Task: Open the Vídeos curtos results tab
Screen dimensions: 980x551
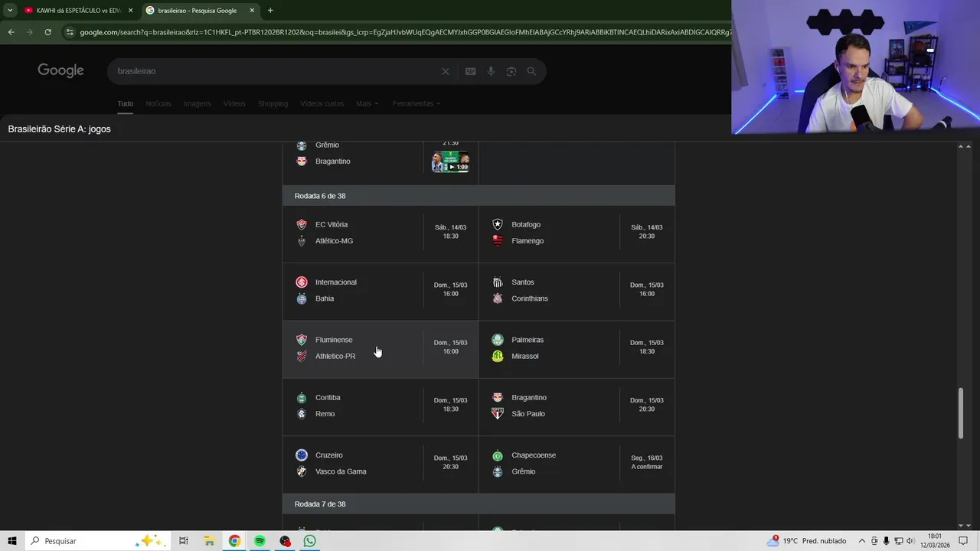Action: click(x=322, y=103)
